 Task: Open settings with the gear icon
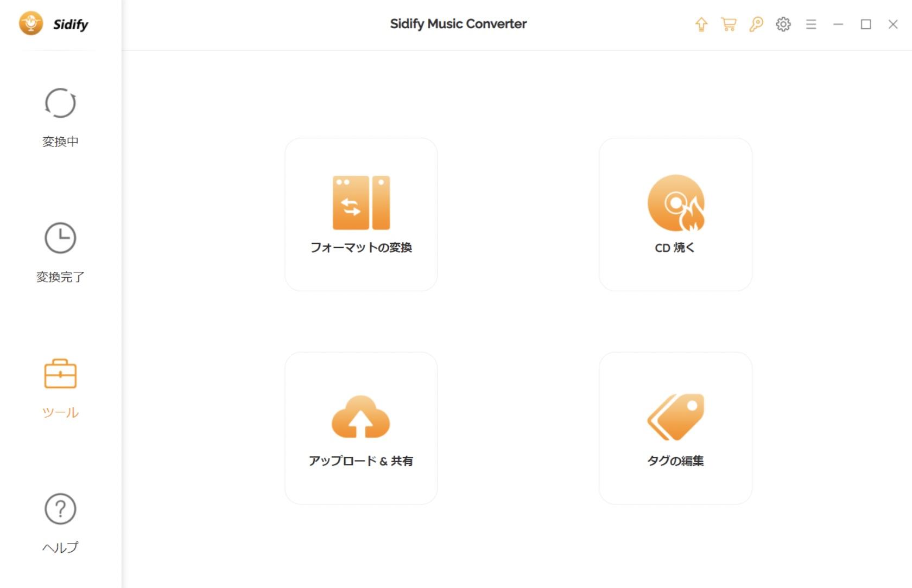coord(783,24)
